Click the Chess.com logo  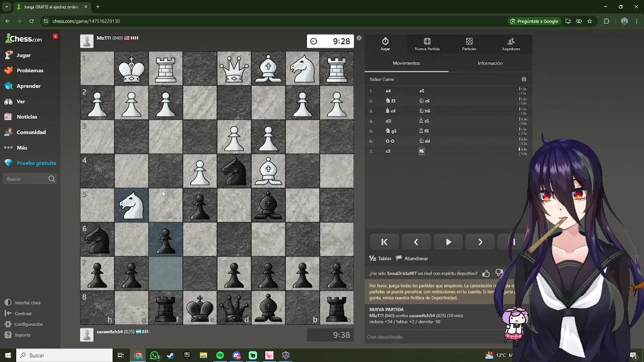pos(24,39)
